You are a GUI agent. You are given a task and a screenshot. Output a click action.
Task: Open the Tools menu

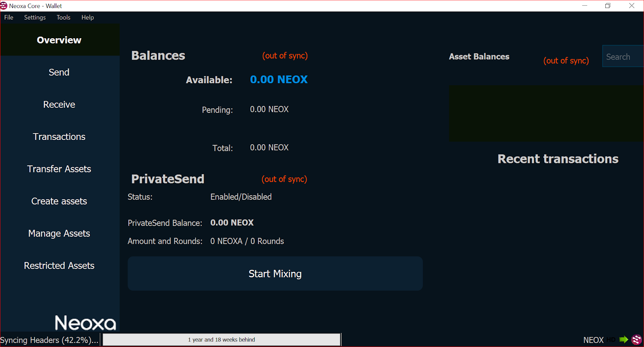point(64,17)
